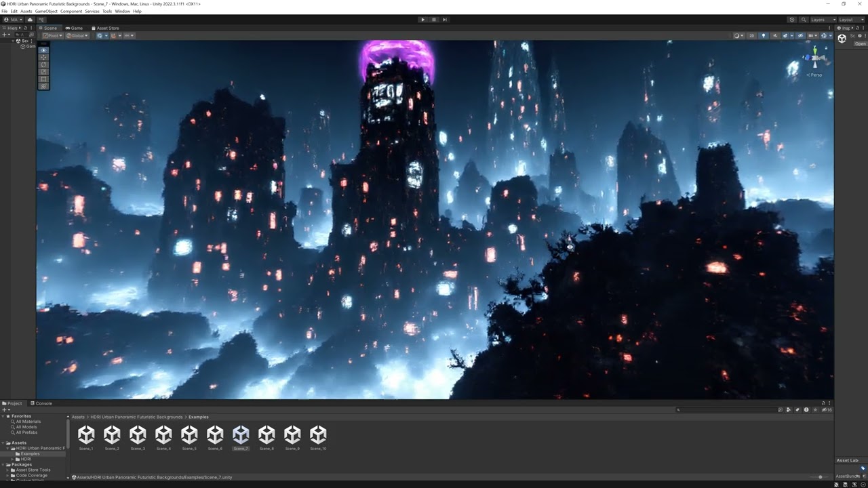Open the Pivot handle position dropdown
Image resolution: width=868 pixels, height=488 pixels.
coord(52,35)
